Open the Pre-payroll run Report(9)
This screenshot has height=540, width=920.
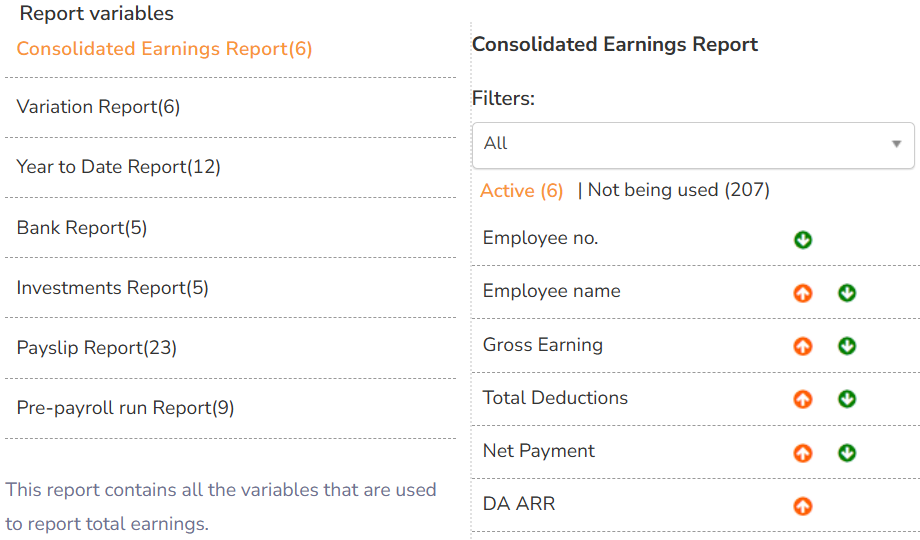click(x=125, y=408)
